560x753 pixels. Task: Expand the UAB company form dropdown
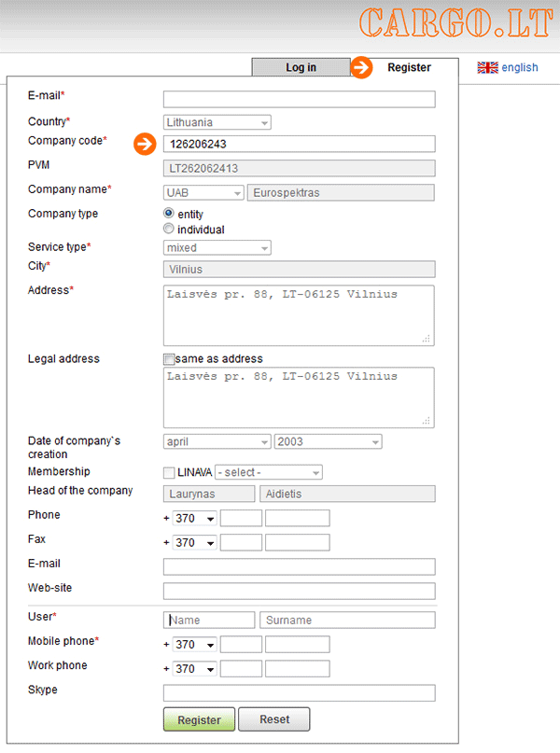203,193
